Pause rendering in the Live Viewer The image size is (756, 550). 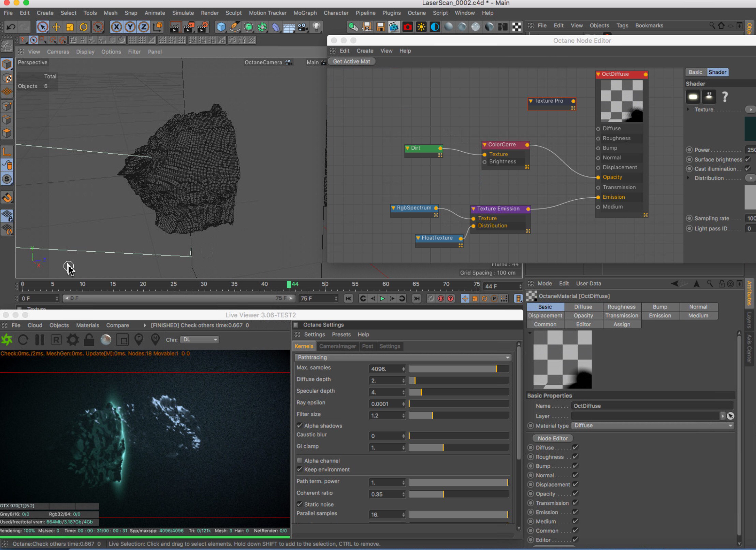pyautogui.click(x=40, y=340)
